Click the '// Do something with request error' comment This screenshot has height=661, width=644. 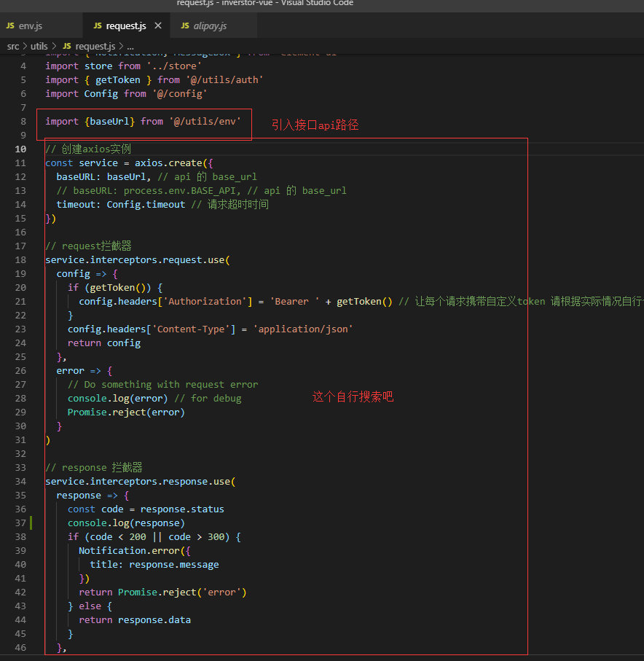click(x=162, y=385)
